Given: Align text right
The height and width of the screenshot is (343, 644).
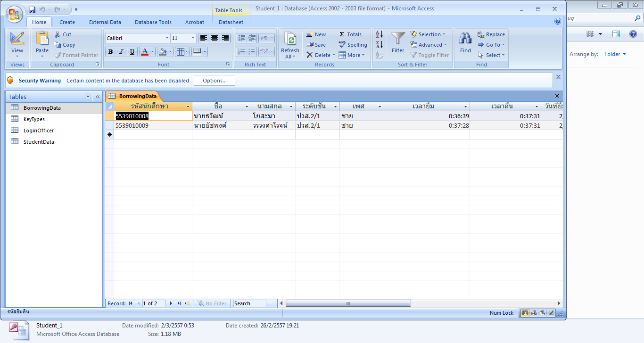Looking at the screenshot, I should (225, 38).
